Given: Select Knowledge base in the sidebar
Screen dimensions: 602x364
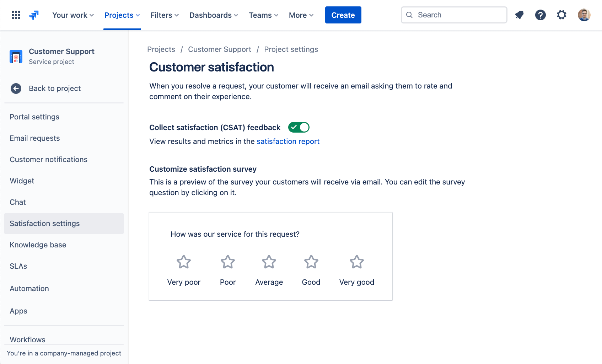Looking at the screenshot, I should pos(38,245).
